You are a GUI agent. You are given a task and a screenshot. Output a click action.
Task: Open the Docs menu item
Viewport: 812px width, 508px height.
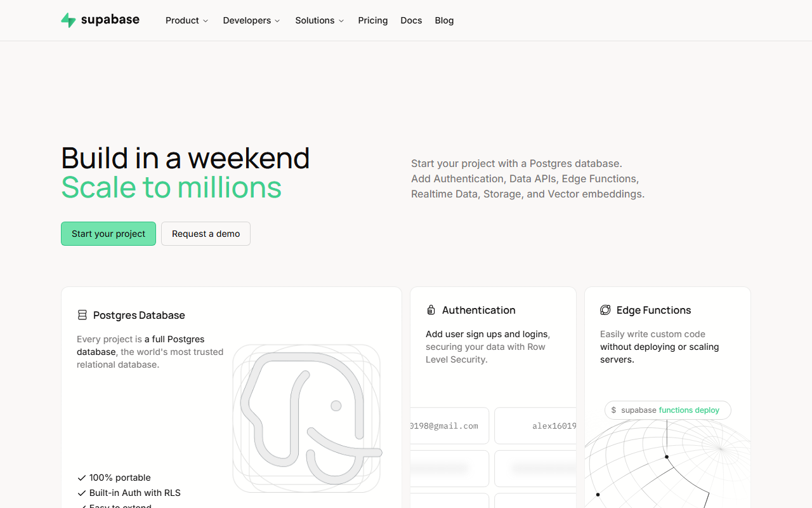pos(411,20)
